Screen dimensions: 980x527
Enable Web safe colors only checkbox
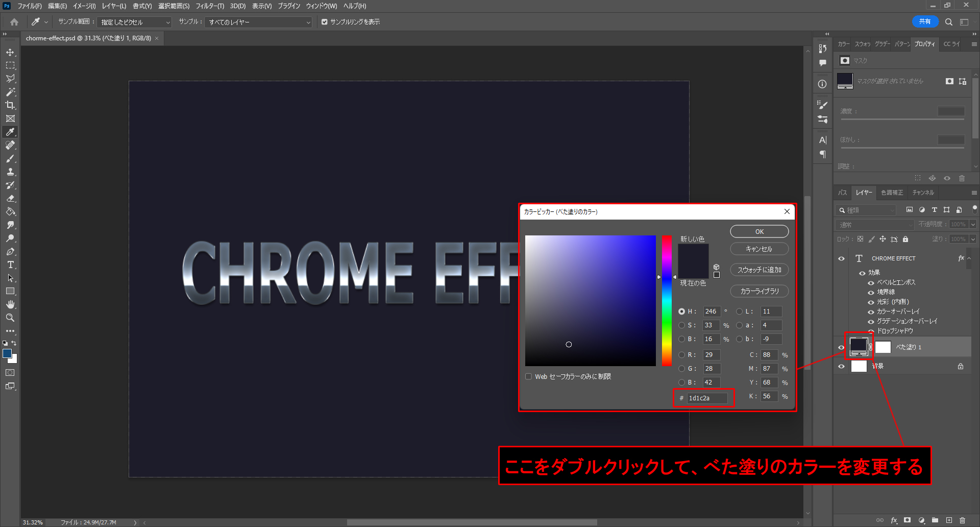click(528, 376)
